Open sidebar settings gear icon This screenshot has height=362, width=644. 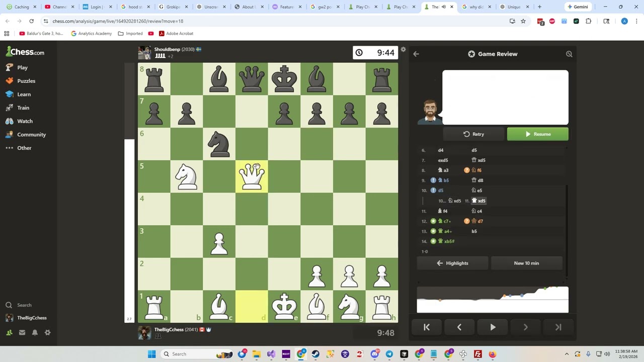(48, 332)
